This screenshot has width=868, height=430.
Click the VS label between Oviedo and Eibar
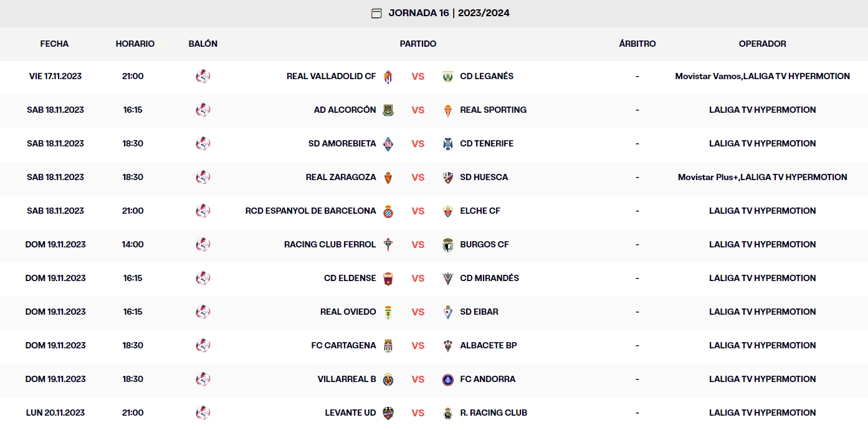(417, 312)
